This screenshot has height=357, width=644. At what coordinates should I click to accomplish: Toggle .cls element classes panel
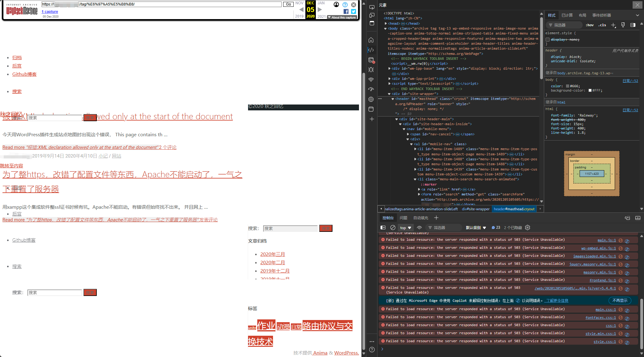click(602, 25)
